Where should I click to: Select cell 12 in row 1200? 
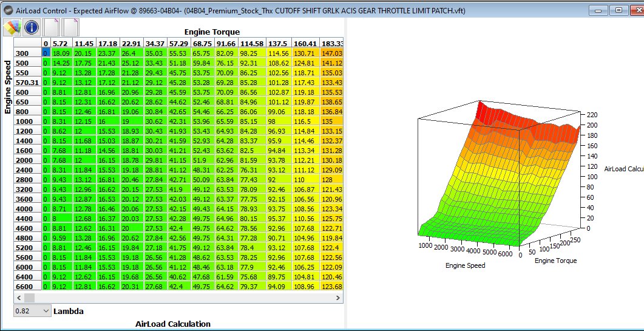pos(85,131)
